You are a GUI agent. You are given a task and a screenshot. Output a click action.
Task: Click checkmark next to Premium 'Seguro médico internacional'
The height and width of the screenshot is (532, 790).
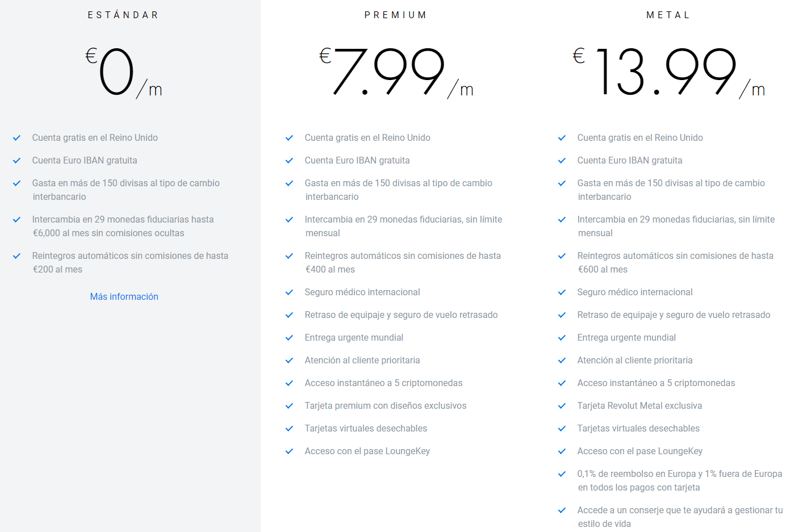(x=290, y=292)
